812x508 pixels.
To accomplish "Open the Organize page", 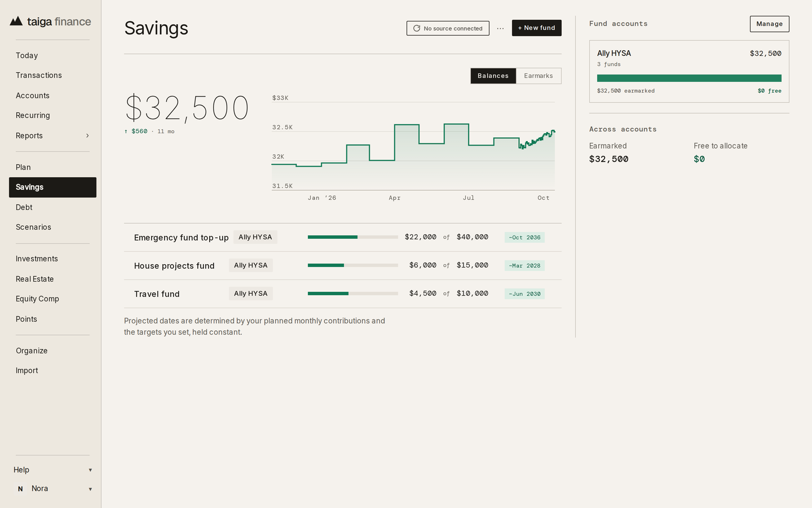I will [52, 351].
